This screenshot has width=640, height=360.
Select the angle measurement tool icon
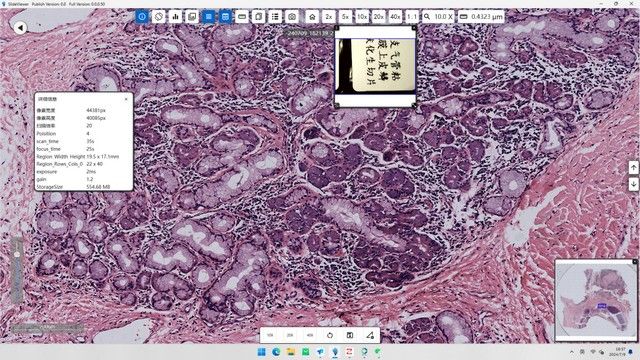click(370, 335)
